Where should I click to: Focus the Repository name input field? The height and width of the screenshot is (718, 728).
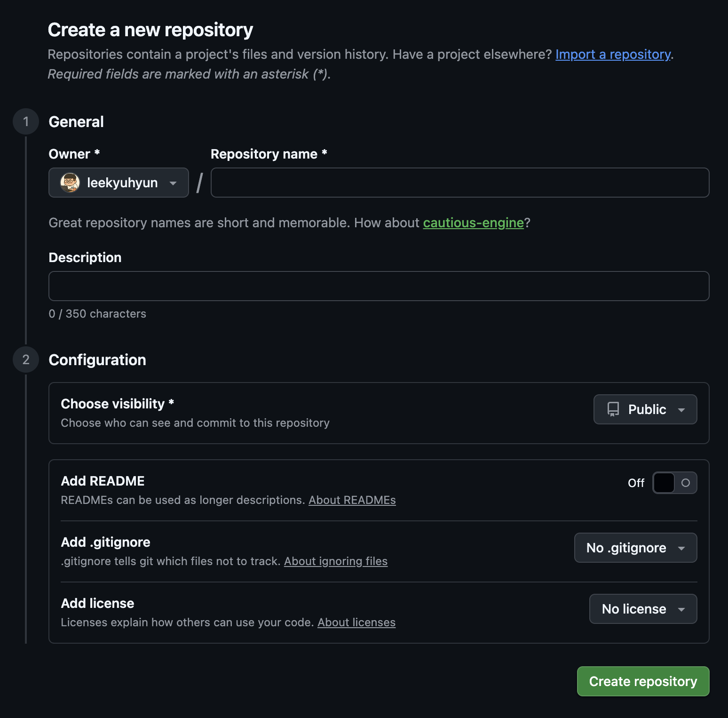click(459, 183)
